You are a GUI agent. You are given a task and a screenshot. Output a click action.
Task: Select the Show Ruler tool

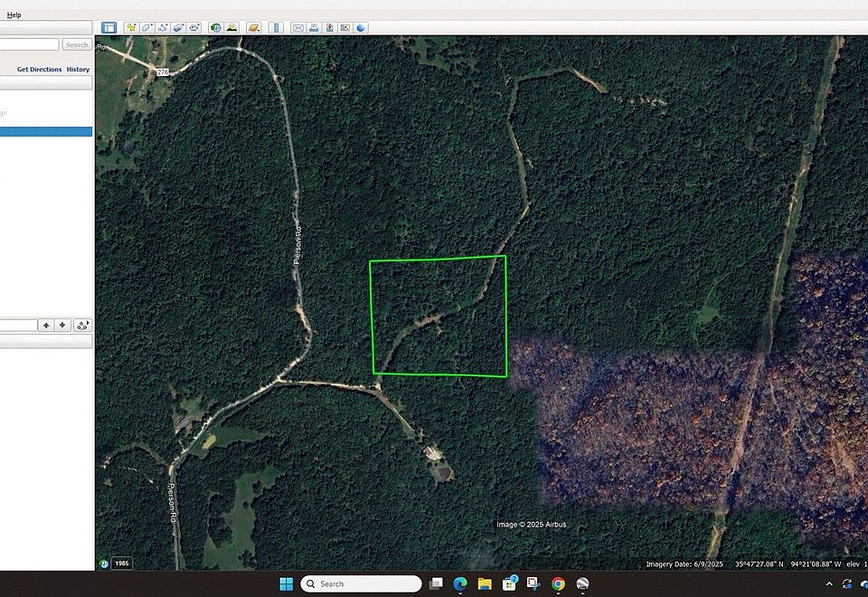click(276, 28)
